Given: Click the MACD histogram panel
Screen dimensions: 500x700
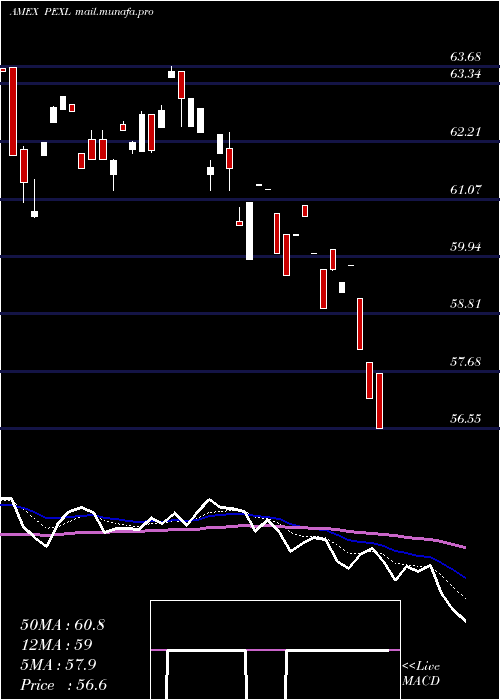Looking at the screenshot, I should pos(275,650).
